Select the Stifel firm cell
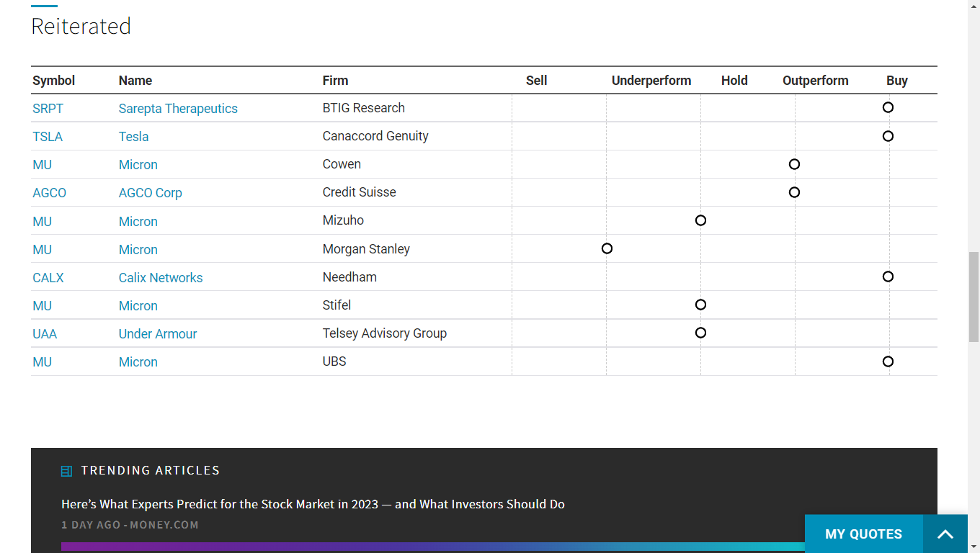 tap(337, 305)
